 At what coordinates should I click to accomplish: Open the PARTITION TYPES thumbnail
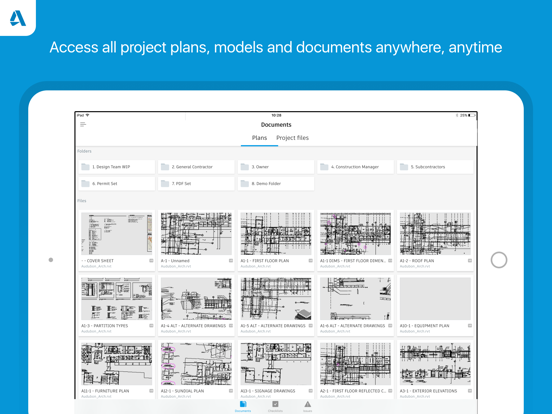[117, 299]
